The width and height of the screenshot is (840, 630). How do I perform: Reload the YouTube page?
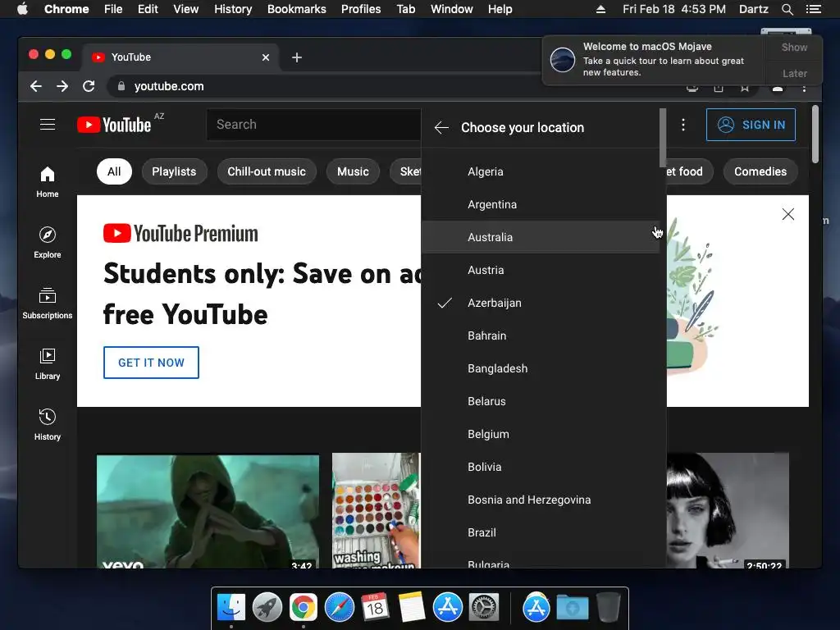coord(89,86)
